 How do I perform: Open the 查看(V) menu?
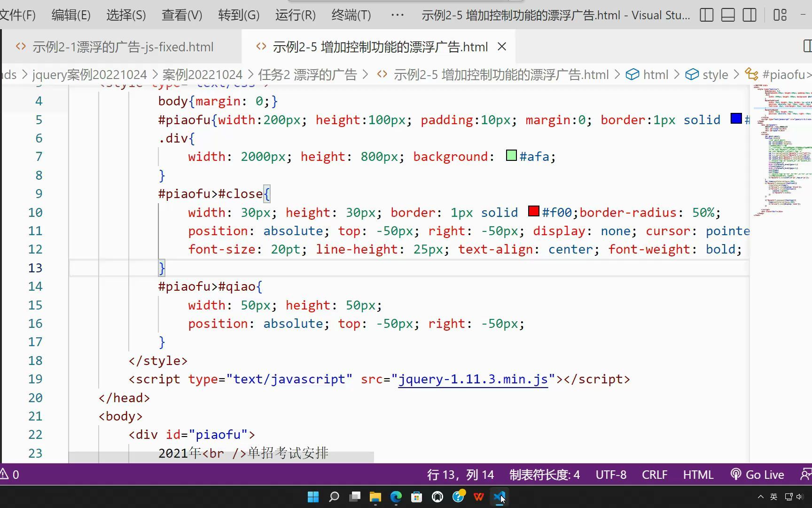click(x=182, y=15)
